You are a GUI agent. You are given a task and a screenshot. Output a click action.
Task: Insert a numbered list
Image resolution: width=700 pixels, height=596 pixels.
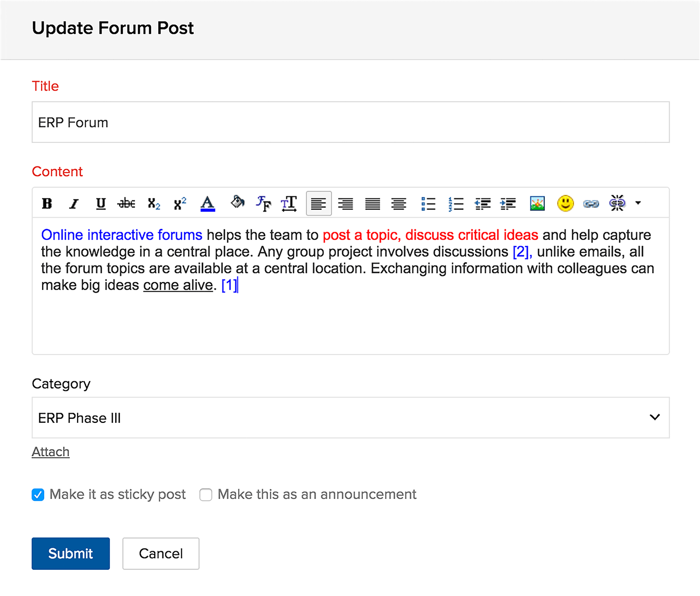(455, 203)
